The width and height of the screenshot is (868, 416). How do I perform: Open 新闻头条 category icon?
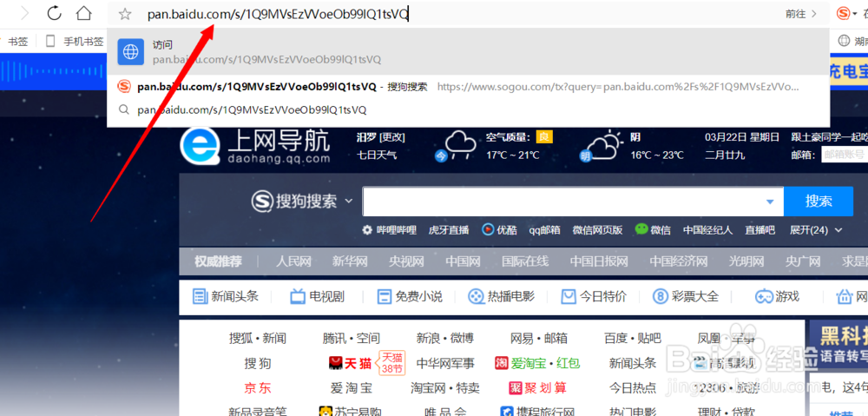click(x=226, y=296)
